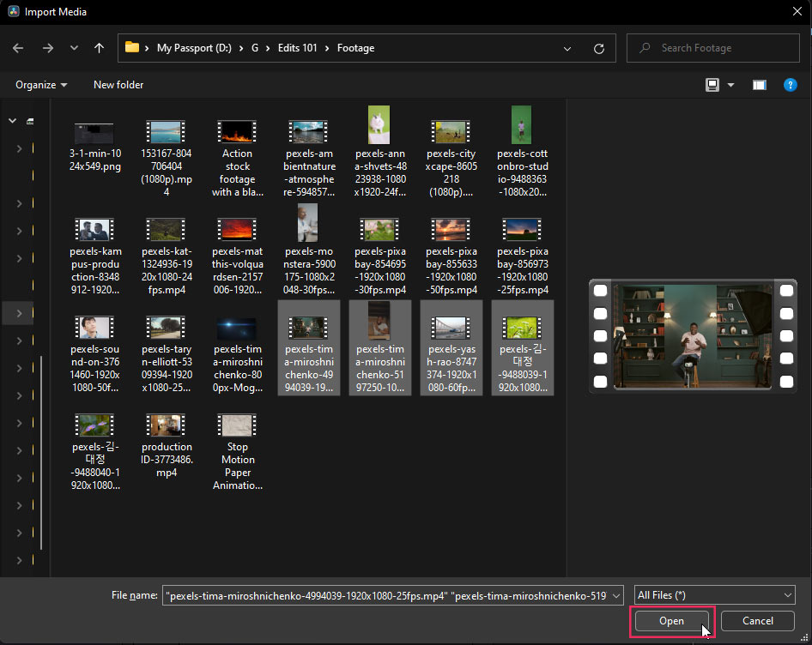Collapse the top navigation tree node
Image resolution: width=812 pixels, height=645 pixels.
12,121
